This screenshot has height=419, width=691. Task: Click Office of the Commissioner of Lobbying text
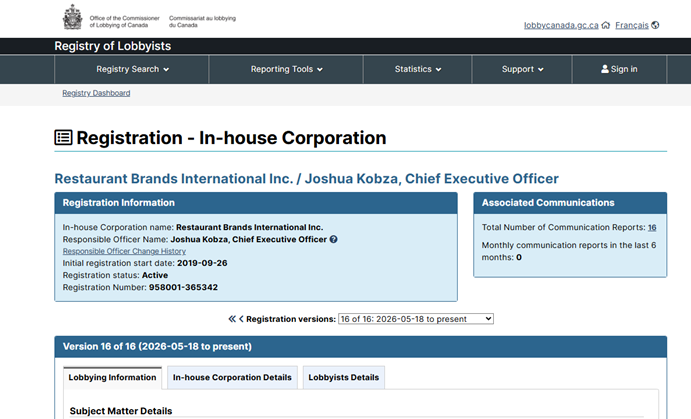click(x=125, y=22)
